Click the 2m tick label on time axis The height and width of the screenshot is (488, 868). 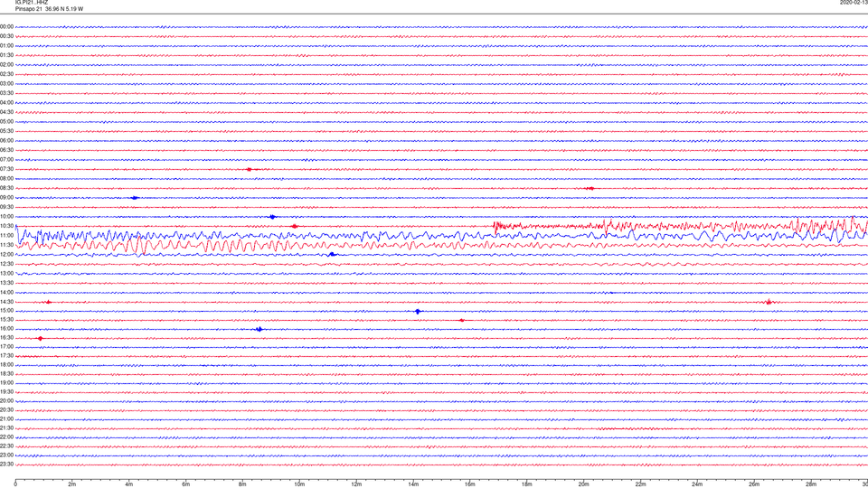(x=72, y=484)
